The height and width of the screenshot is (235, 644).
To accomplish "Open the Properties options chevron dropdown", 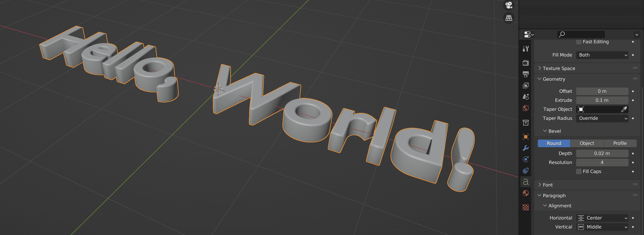I will click(x=637, y=35).
